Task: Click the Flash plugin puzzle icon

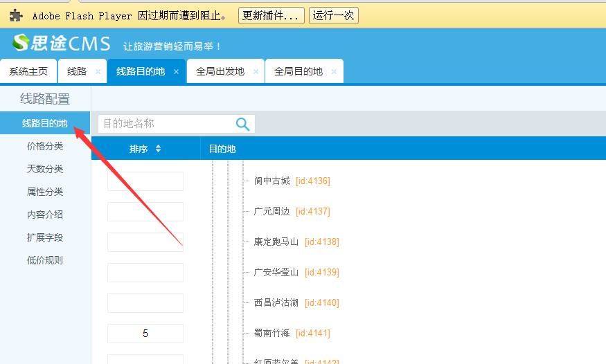Action: point(16,15)
